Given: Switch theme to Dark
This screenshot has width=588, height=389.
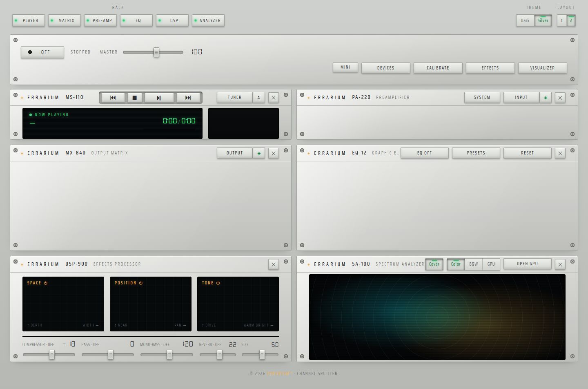Looking at the screenshot, I should [x=525, y=20].
